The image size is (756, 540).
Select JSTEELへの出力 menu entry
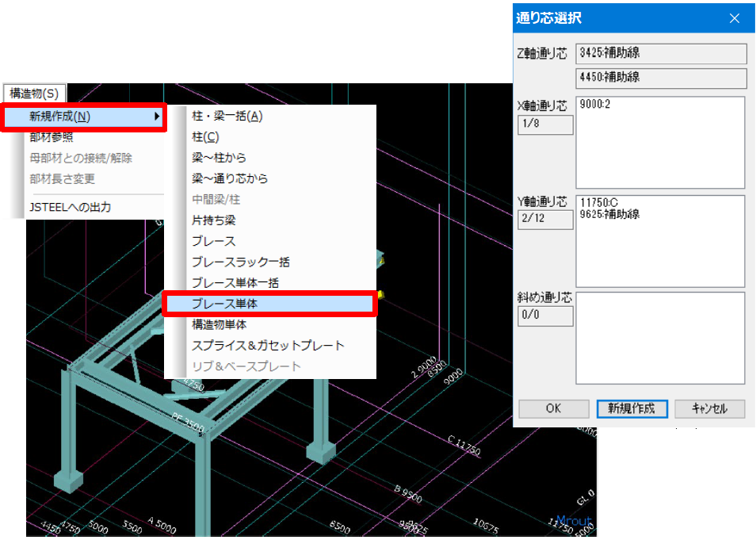coord(70,208)
